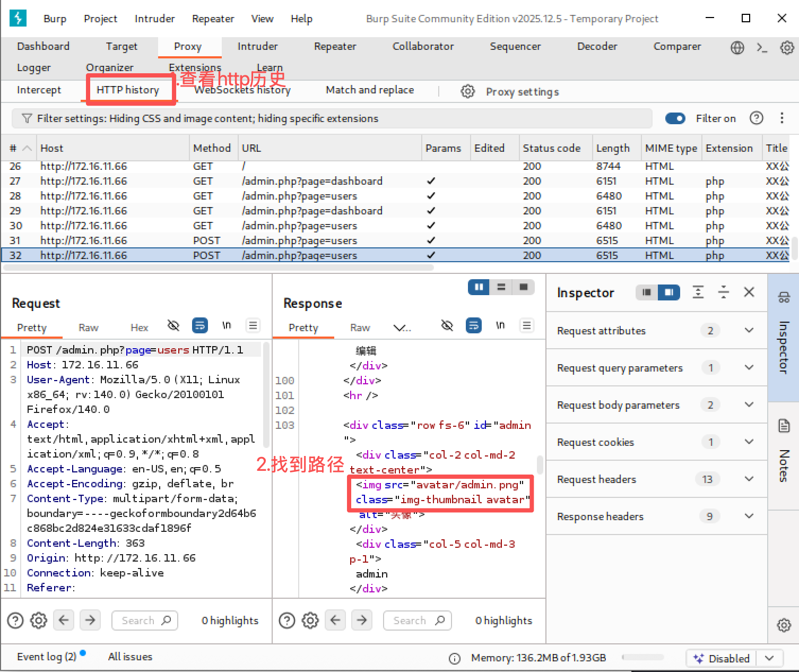This screenshot has width=799, height=672.
Task: Hide non-relevant request content eye icon
Action: [173, 325]
